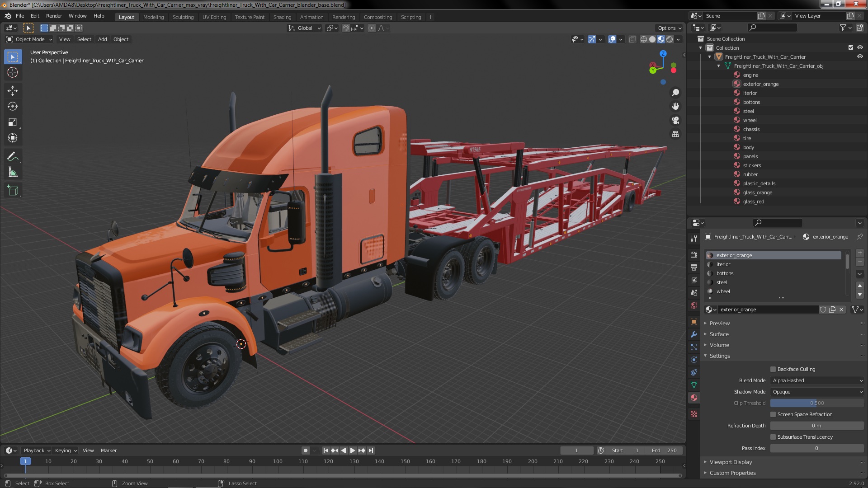The width and height of the screenshot is (868, 488).
Task: Switch to the Scripting workspace tab
Action: 410,17
